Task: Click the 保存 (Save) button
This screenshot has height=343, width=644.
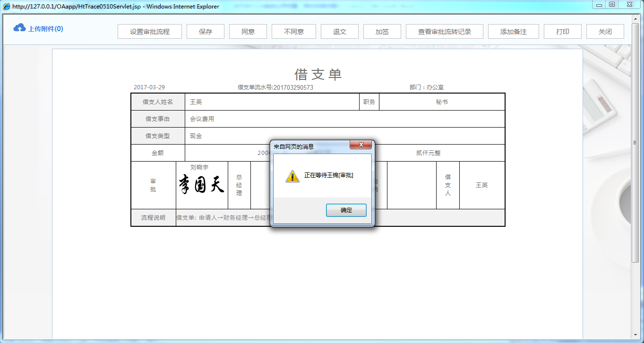Action: pos(205,31)
